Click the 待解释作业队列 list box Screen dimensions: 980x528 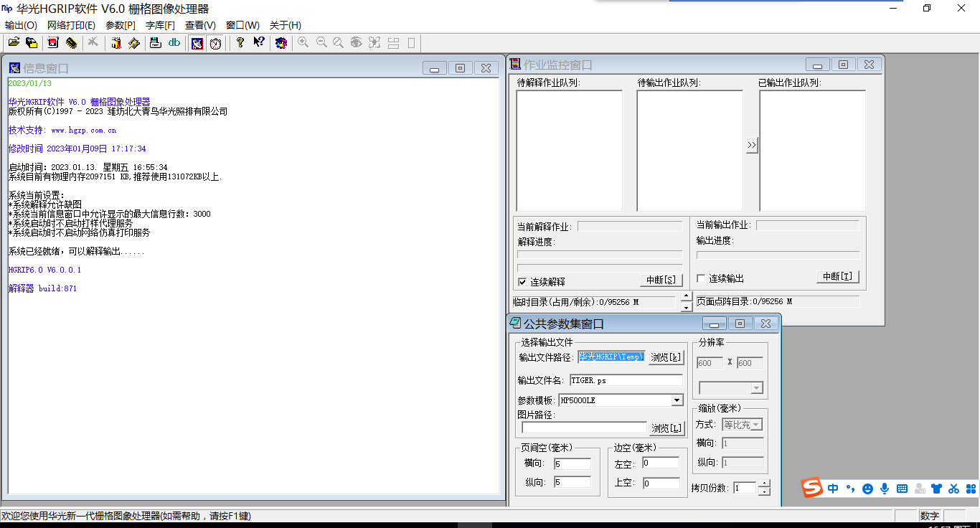(570, 151)
